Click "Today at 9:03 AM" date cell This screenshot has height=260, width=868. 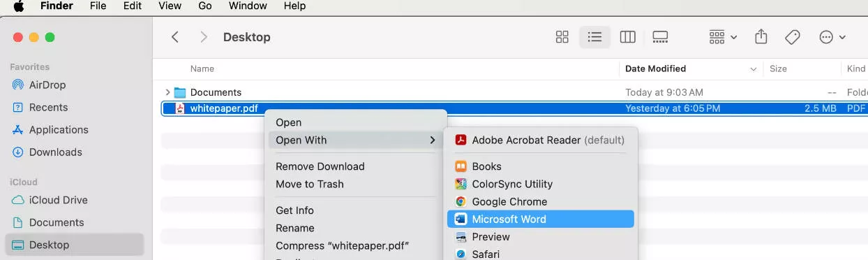pos(664,92)
